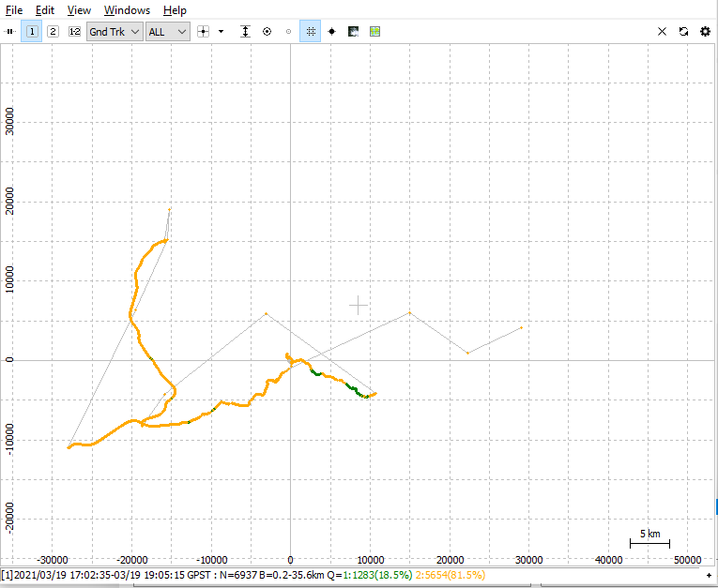
Task: Expand the arrow beside the origin icon
Action: (222, 32)
